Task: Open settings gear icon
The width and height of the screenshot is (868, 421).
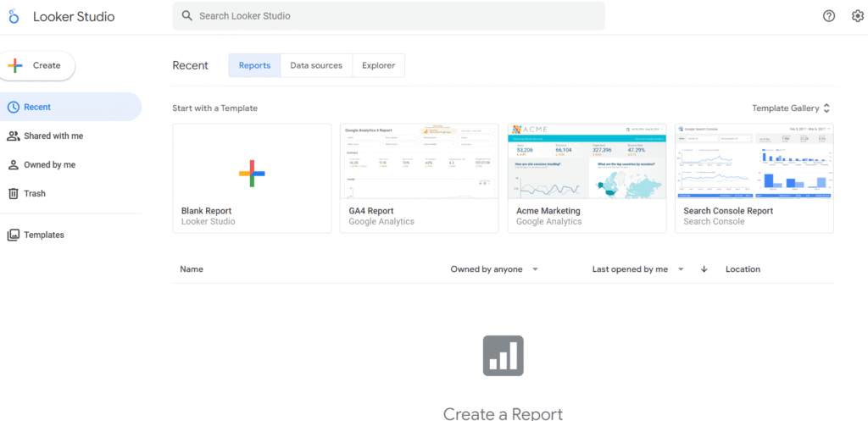Action: 857,16
